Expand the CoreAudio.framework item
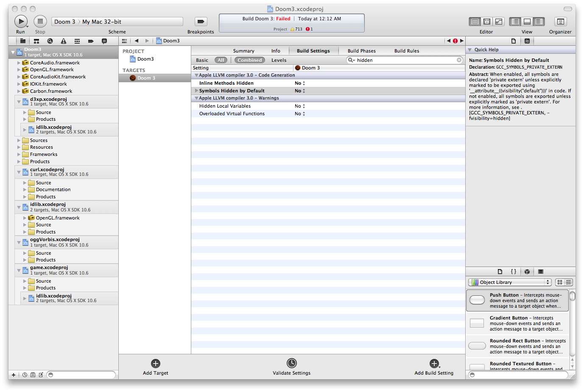The height and width of the screenshot is (392, 584). tap(19, 63)
